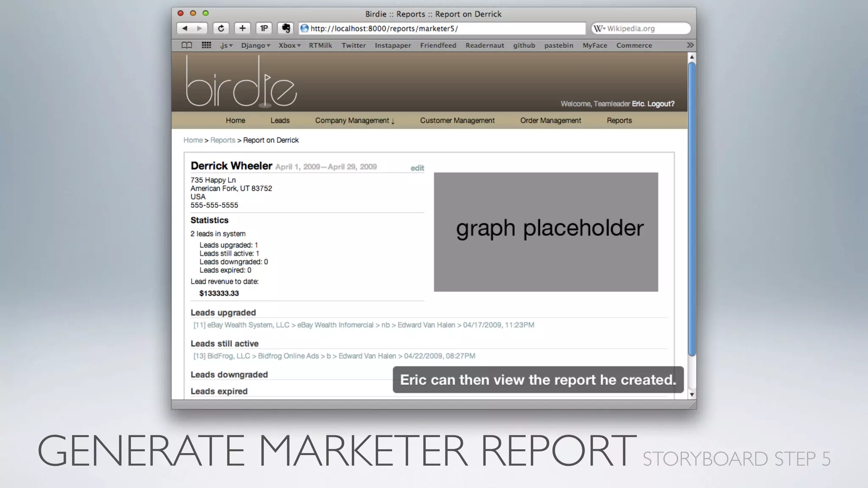Open the MyFace bookmark
This screenshot has height=488, width=868.
595,45
